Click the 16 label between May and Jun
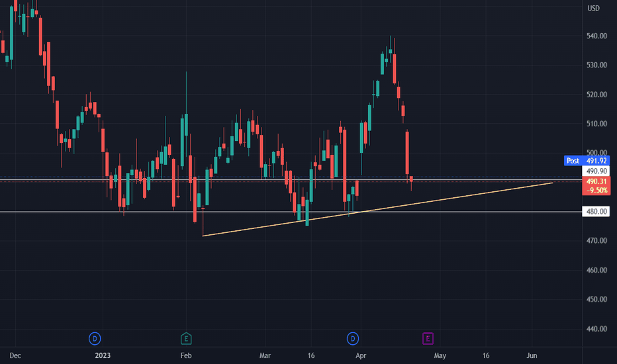 click(x=486, y=356)
